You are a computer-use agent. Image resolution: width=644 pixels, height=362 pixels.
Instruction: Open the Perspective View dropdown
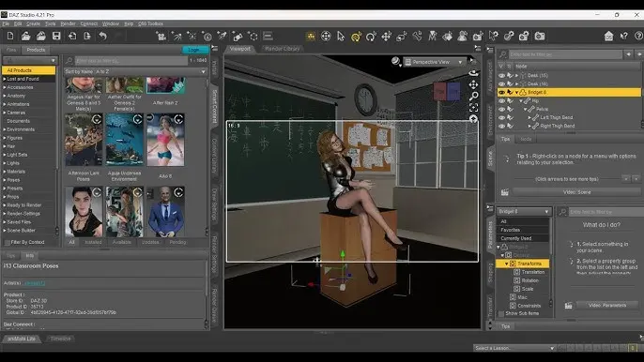click(x=435, y=62)
